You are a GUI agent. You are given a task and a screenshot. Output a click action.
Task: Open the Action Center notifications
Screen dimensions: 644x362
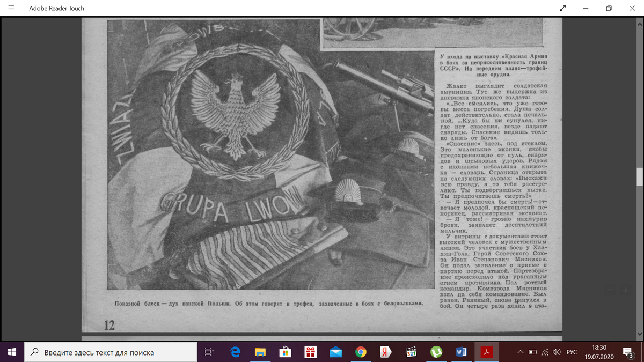point(628,352)
